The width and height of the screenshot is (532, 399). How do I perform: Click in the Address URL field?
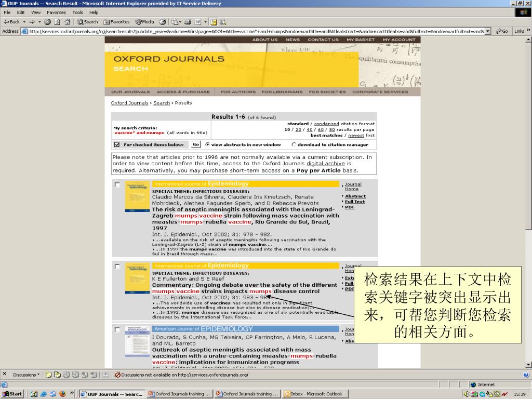(256, 31)
